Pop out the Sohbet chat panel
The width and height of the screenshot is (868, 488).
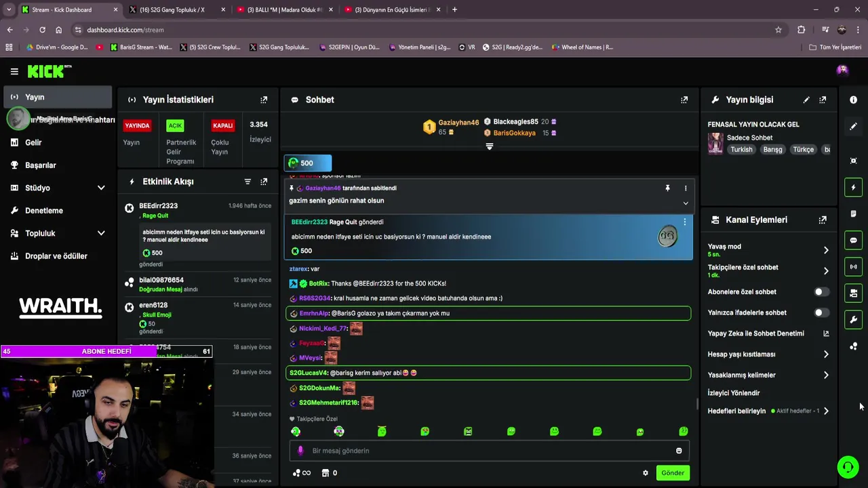click(x=684, y=100)
